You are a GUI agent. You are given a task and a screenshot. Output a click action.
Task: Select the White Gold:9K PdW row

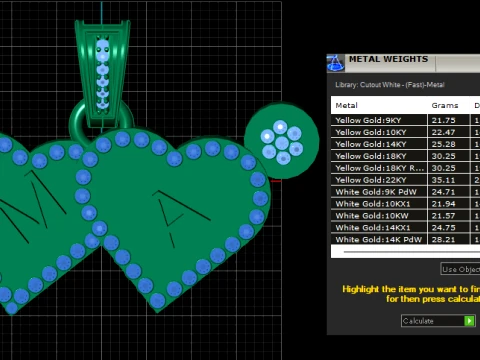point(405,192)
